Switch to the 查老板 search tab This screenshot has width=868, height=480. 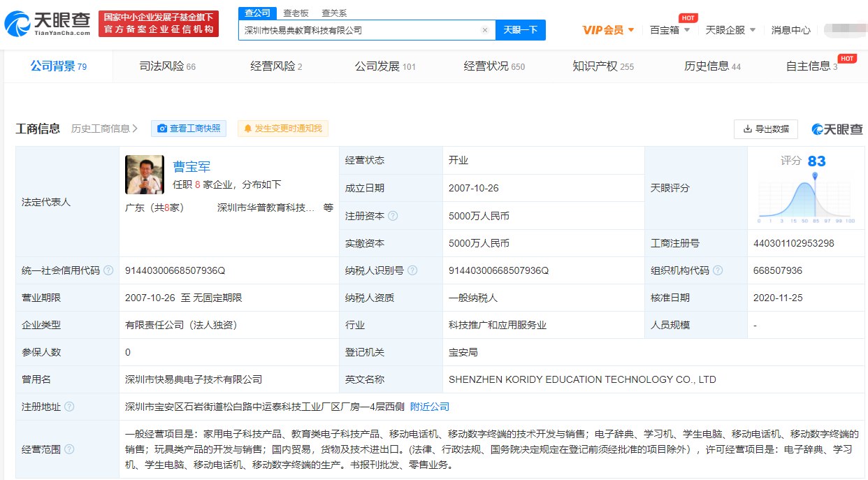coord(296,13)
